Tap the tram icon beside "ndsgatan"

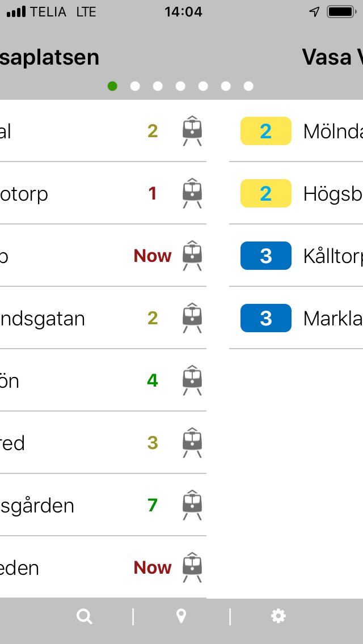(191, 317)
